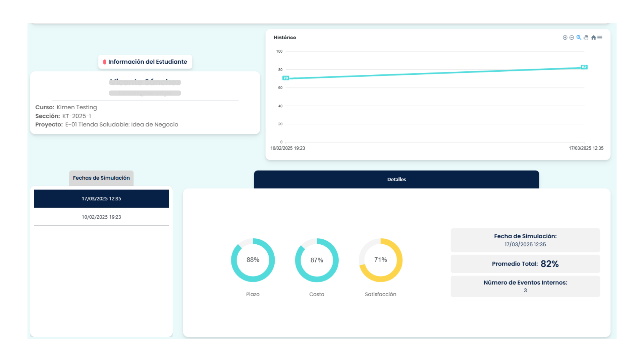
Task: Click the yellow Satisfacción 71% gauge
Action: pos(380,260)
